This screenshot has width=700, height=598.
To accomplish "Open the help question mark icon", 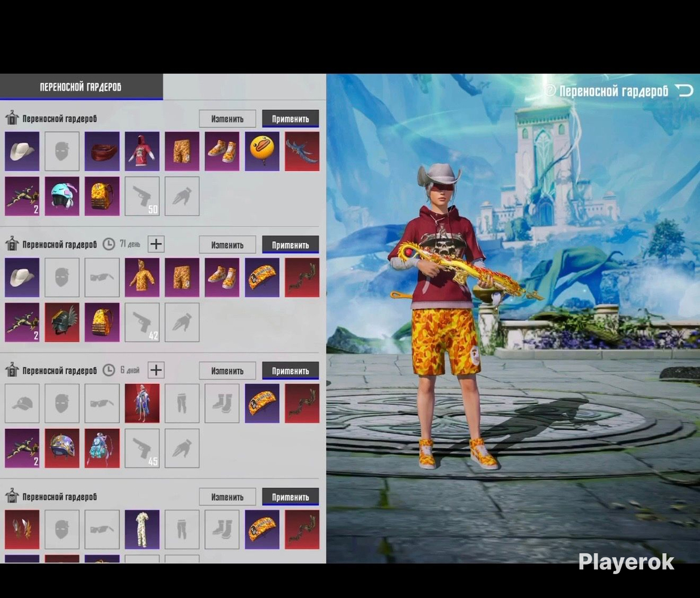I will [x=550, y=91].
